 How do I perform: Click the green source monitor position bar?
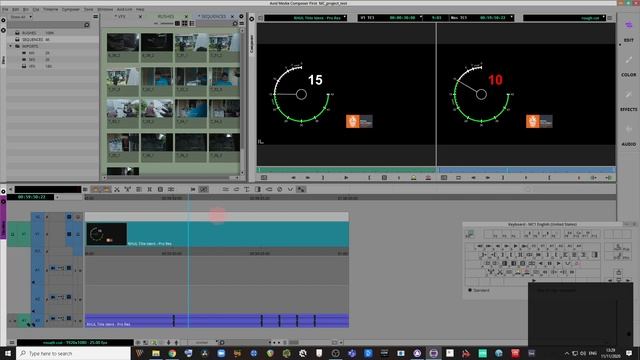[346, 170]
